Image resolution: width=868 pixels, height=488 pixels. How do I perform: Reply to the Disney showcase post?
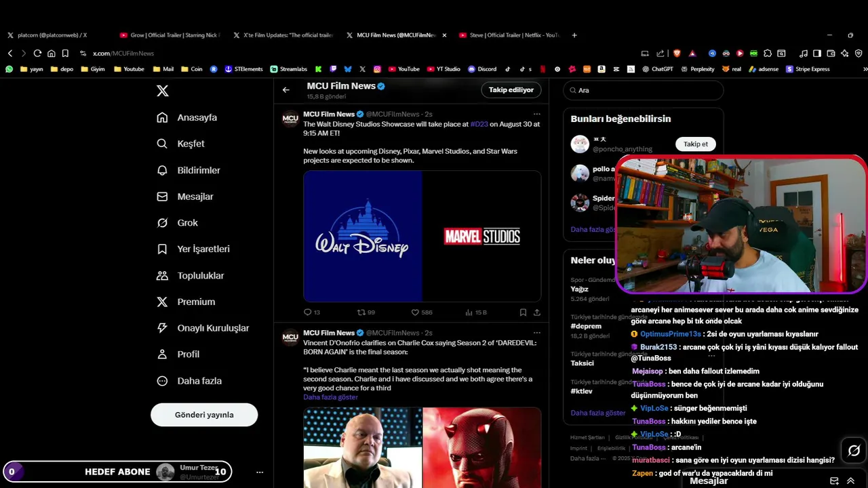click(x=312, y=312)
